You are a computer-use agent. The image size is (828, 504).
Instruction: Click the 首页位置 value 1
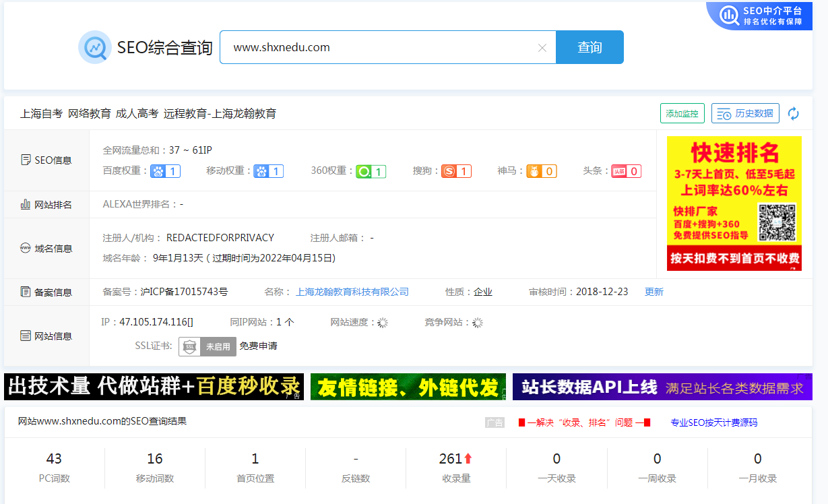[255, 459]
